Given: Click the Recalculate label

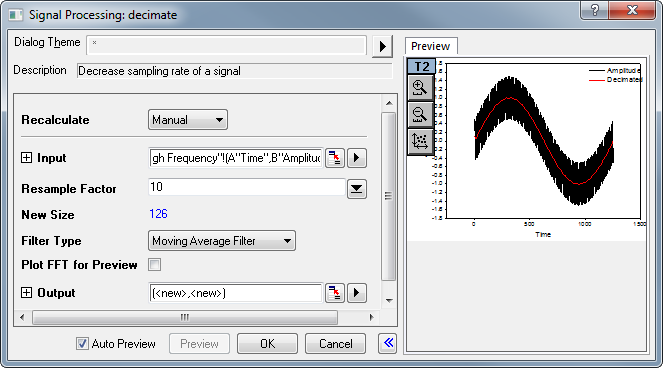Looking at the screenshot, I should (x=55, y=120).
